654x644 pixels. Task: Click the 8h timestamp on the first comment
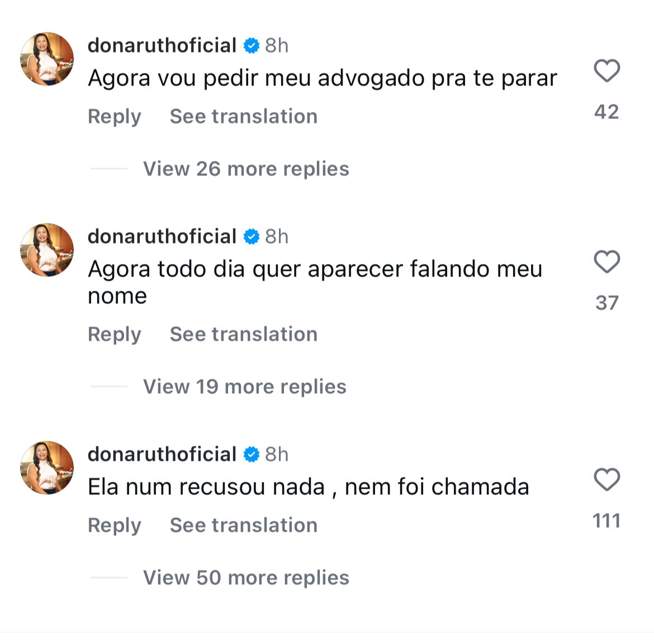277,46
